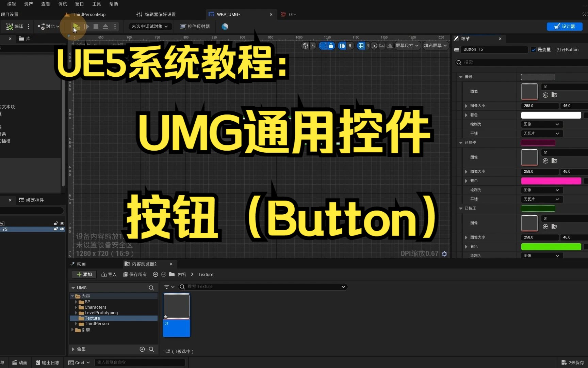This screenshot has height=368, width=588.
Task: Click unsaved assets (2未保存) indicator
Action: click(573, 363)
